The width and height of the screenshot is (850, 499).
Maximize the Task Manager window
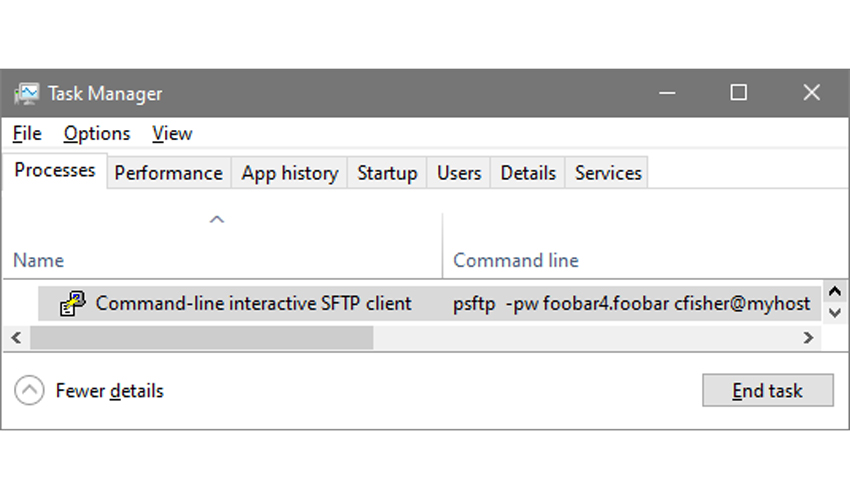(x=738, y=93)
